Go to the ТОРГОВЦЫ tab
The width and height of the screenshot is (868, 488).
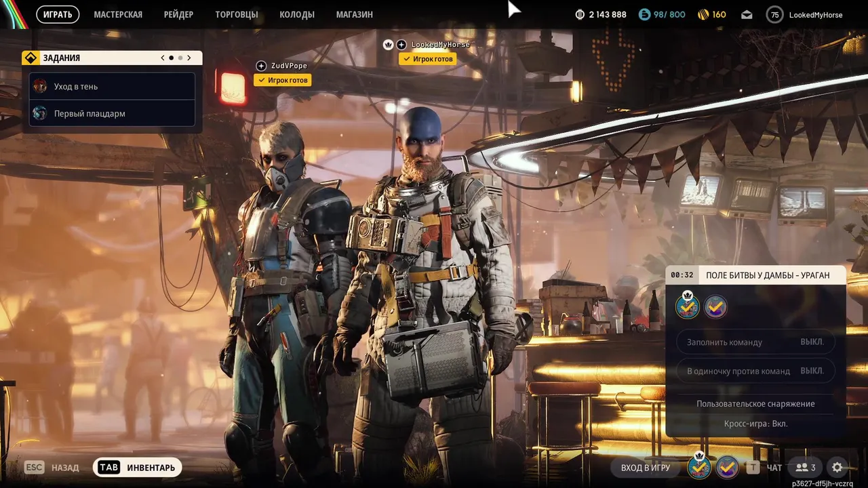click(x=237, y=14)
